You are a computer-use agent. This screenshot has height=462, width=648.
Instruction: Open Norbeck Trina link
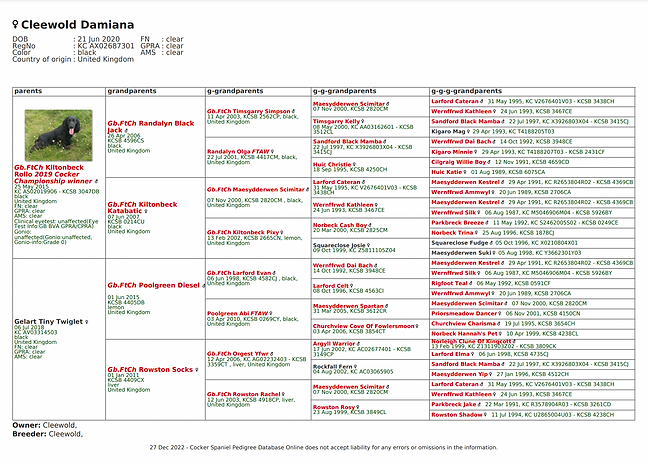(452, 233)
